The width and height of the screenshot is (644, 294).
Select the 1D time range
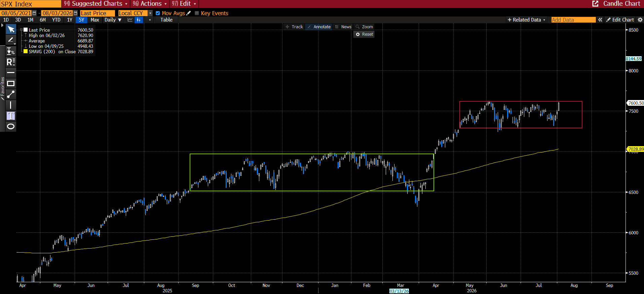[x=6, y=20]
